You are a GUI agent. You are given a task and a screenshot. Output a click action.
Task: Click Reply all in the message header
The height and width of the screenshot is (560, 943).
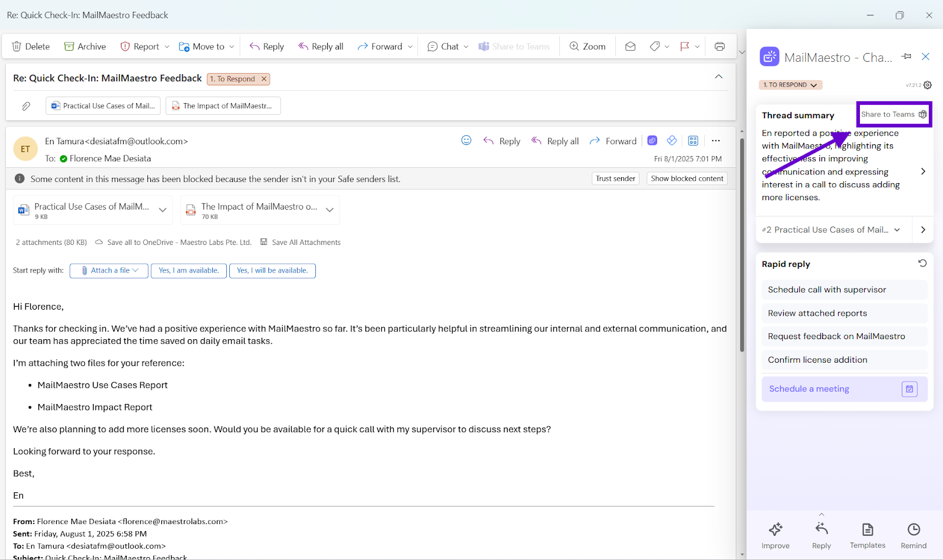click(555, 141)
